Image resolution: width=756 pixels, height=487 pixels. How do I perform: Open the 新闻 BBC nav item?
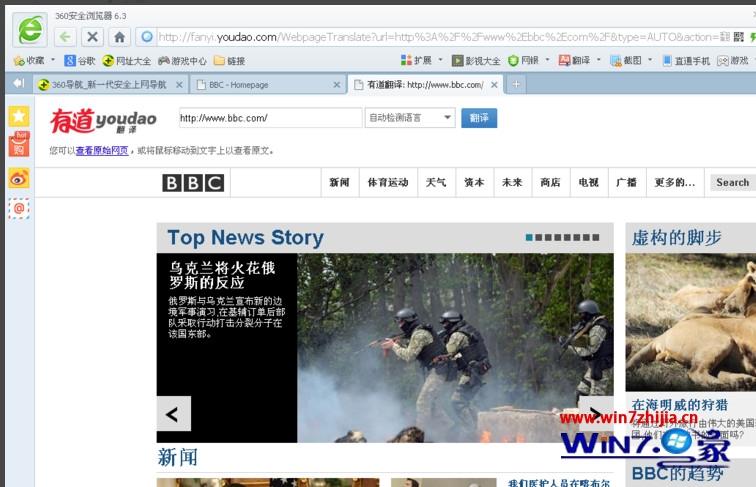click(339, 183)
